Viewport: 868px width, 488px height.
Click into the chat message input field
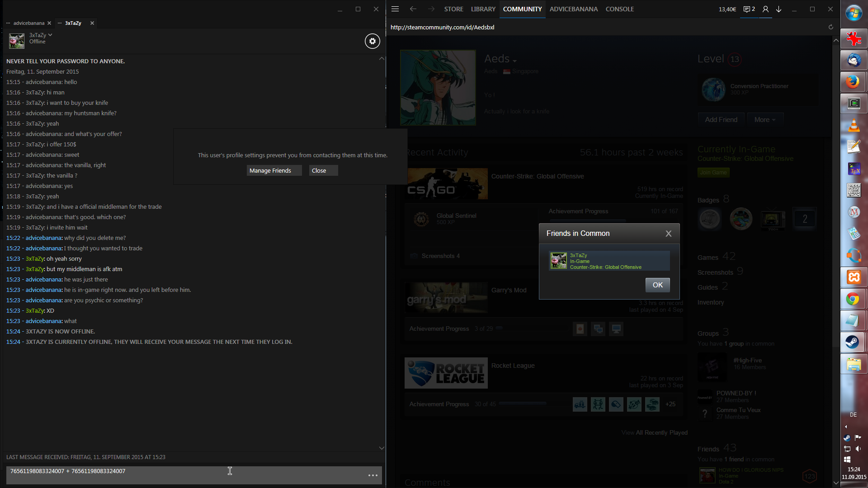181,474
